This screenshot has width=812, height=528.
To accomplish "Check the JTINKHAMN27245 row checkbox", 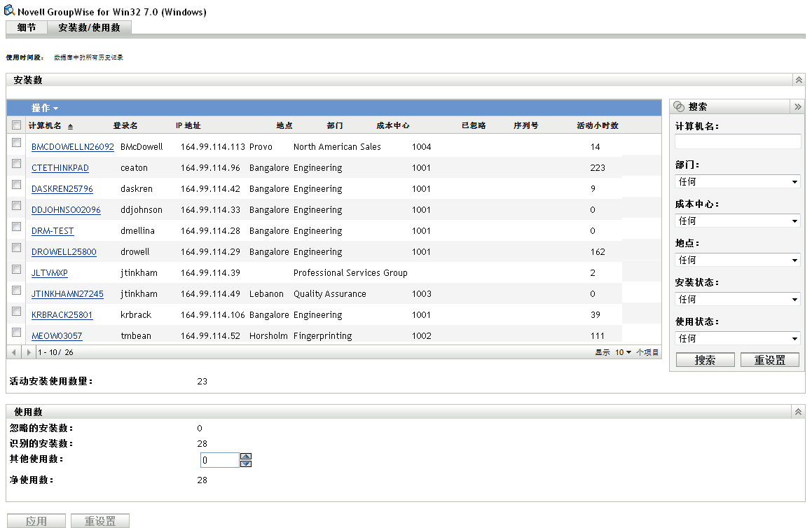I will tap(17, 290).
